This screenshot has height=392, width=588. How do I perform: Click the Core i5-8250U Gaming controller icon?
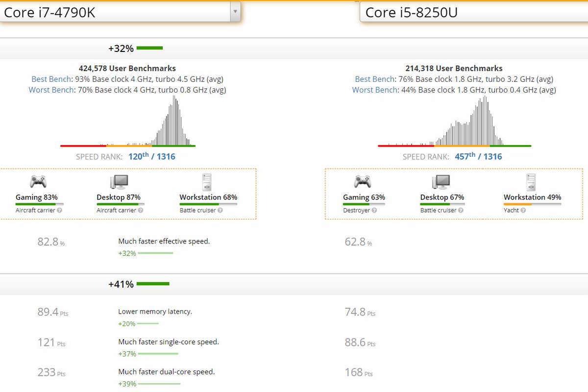click(363, 182)
